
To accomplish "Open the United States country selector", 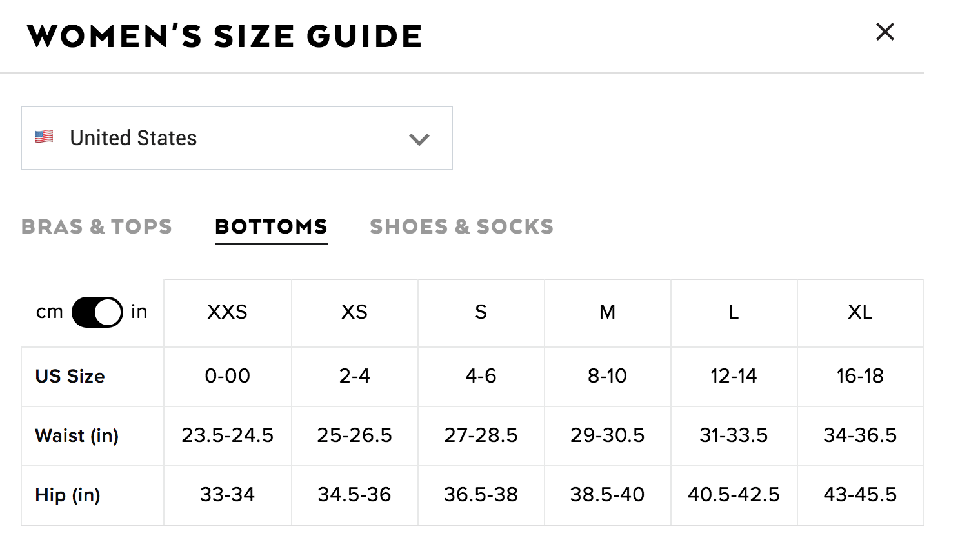I will [237, 138].
